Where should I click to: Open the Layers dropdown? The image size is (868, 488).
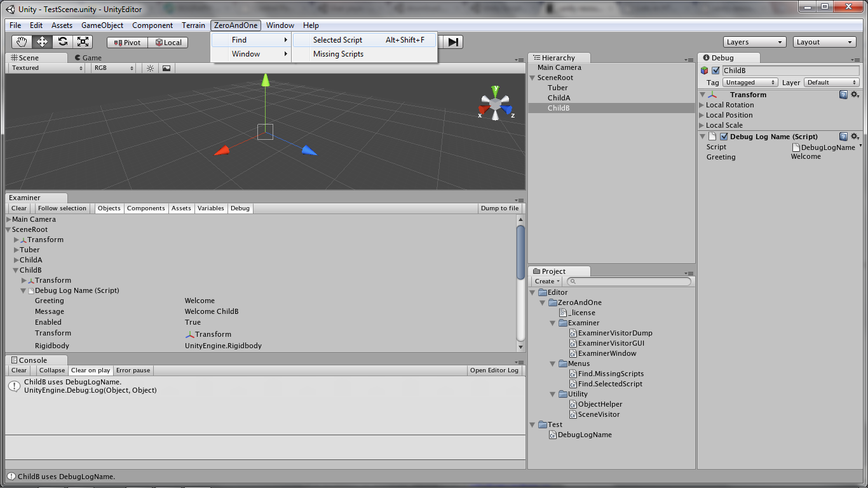pos(755,42)
